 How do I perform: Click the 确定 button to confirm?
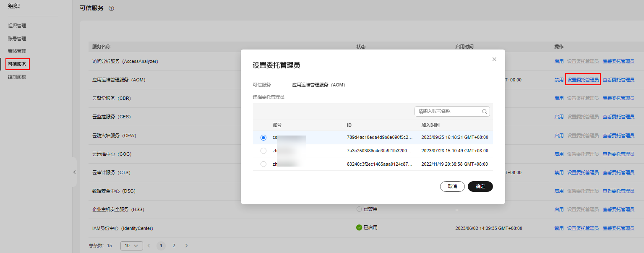point(480,187)
